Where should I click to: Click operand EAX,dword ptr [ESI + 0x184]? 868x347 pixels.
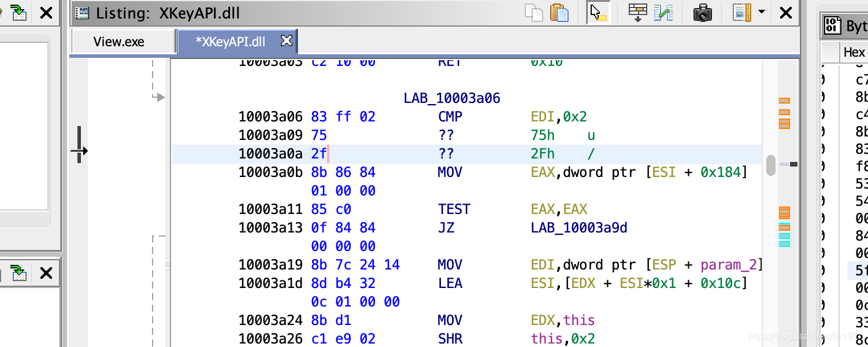click(x=639, y=172)
